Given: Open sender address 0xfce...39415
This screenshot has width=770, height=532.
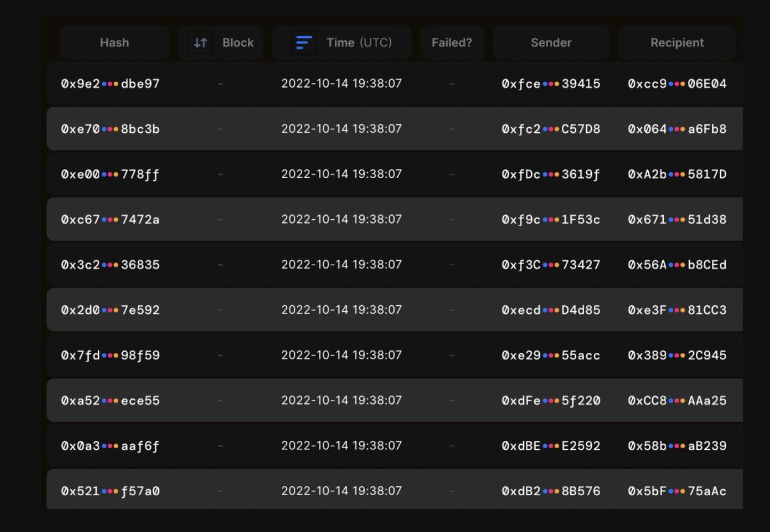Looking at the screenshot, I should pyautogui.click(x=551, y=84).
